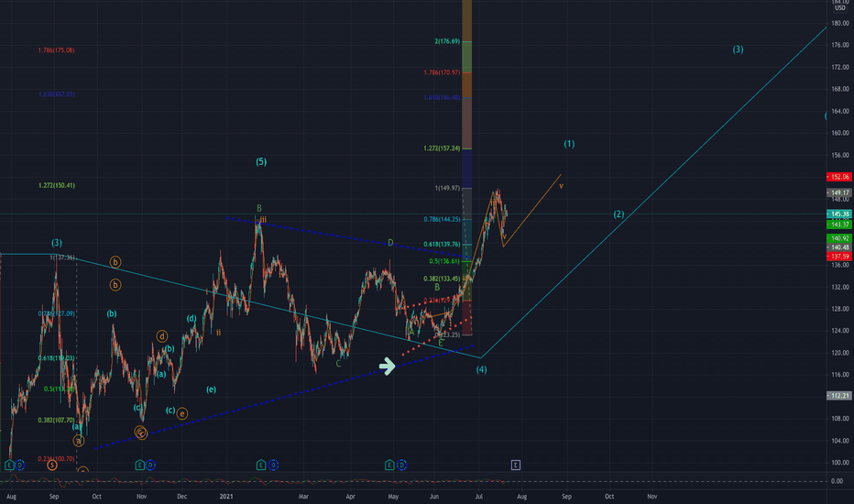Select the 0.786(144.25) Fibonacci level label
This screenshot has height=504, width=854.
coord(442,219)
